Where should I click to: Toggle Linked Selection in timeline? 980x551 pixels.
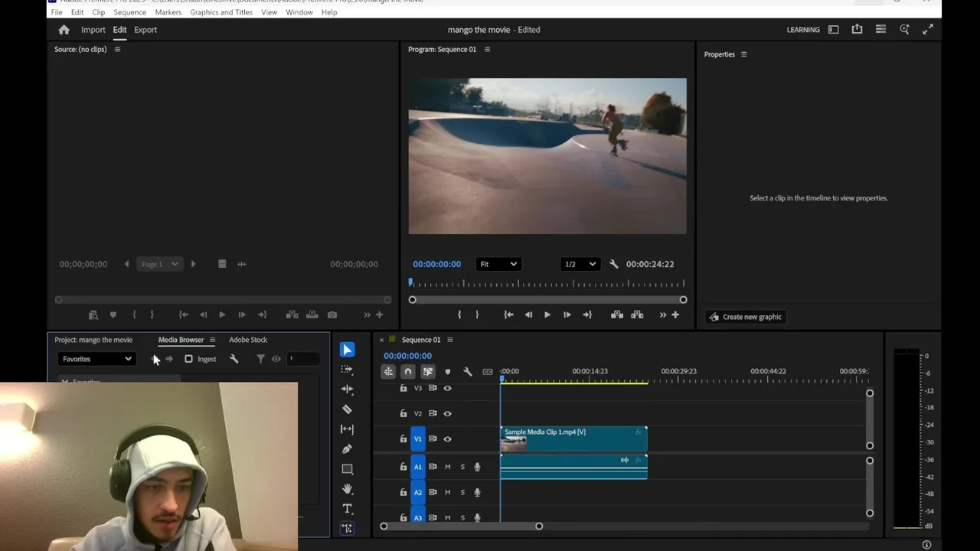pyautogui.click(x=428, y=372)
